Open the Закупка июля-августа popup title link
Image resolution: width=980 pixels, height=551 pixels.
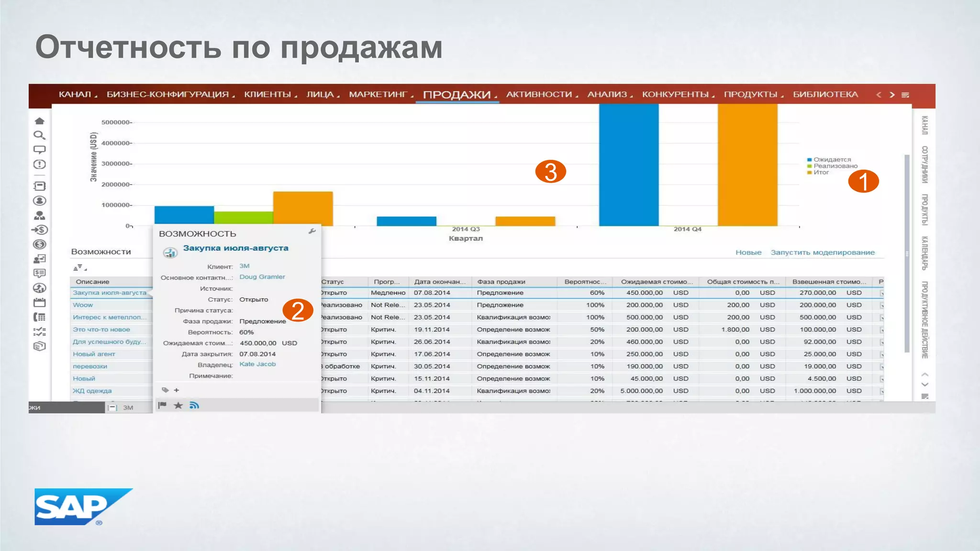point(235,248)
